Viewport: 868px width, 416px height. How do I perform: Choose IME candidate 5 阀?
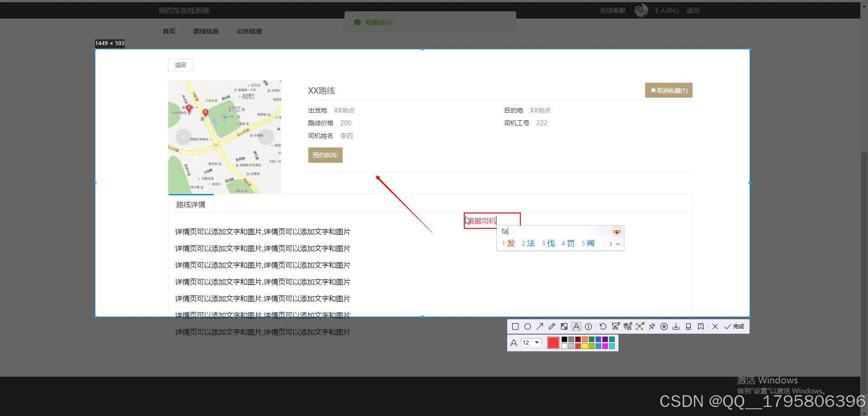[588, 243]
